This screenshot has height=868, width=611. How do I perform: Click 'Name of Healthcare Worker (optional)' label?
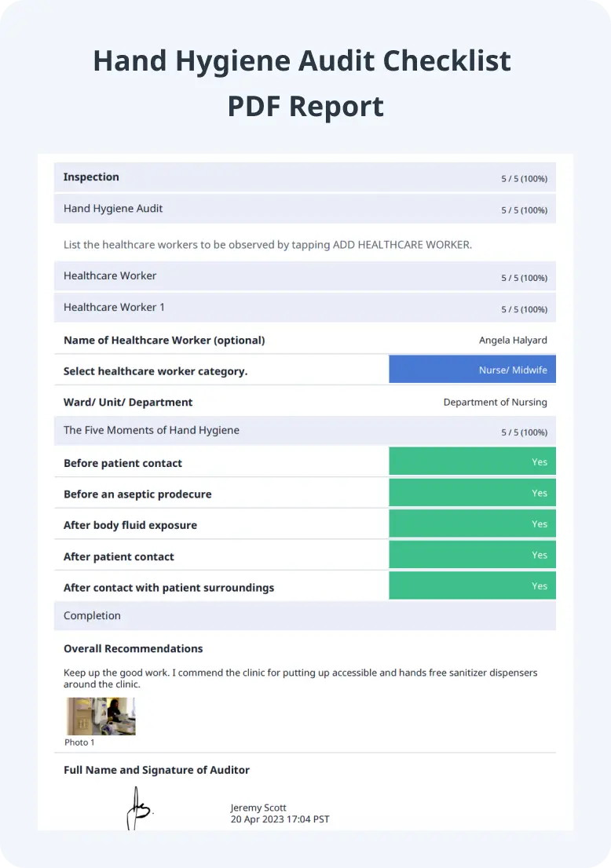pos(164,341)
